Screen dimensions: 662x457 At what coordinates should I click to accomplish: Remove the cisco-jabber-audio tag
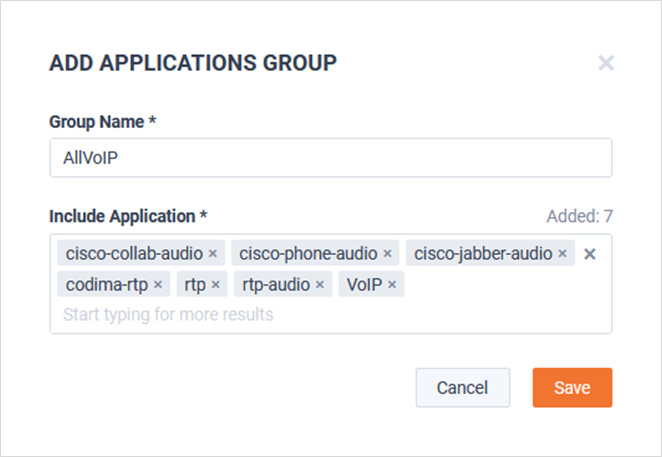coord(562,254)
